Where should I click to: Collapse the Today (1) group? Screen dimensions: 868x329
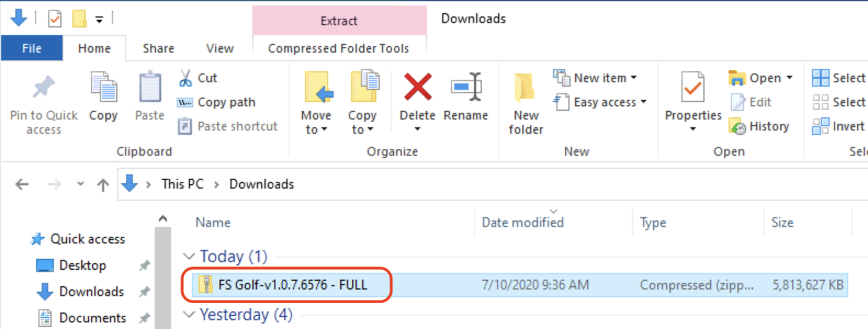pyautogui.click(x=189, y=256)
